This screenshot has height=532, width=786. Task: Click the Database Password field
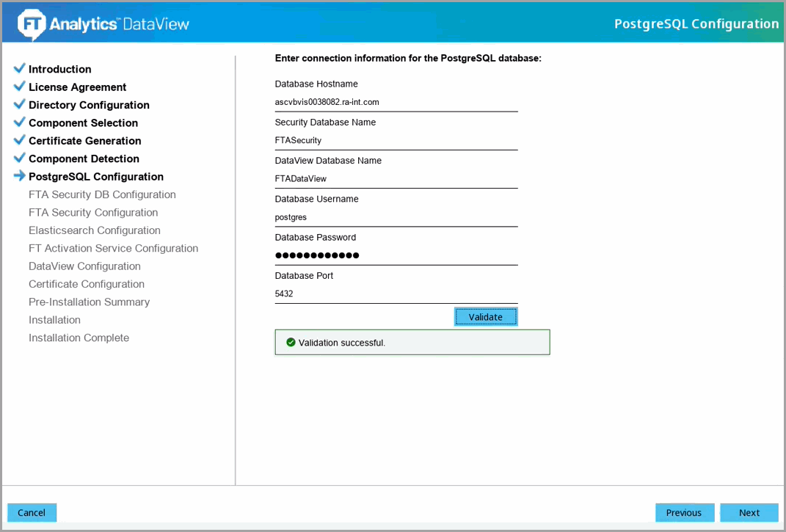396,255
